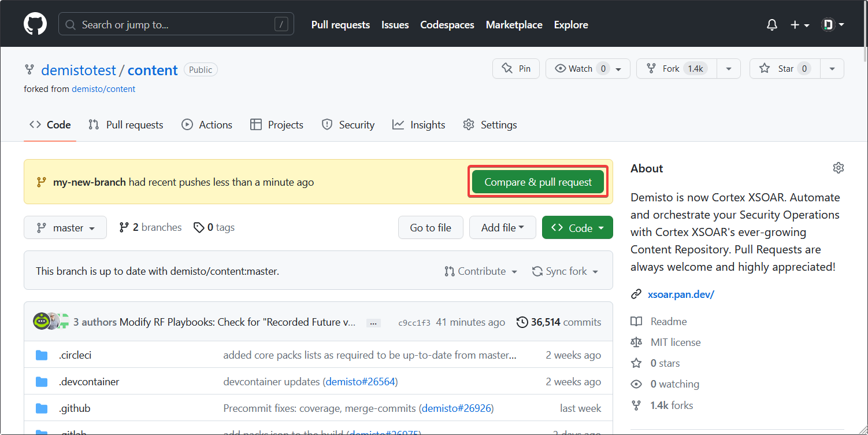868x435 pixels.
Task: Click the author avatars in commit row
Action: coord(51,322)
